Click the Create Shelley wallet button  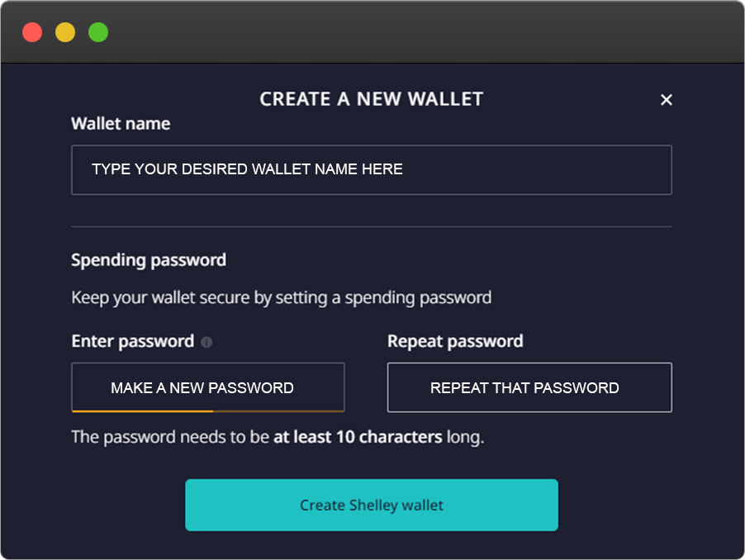372,505
